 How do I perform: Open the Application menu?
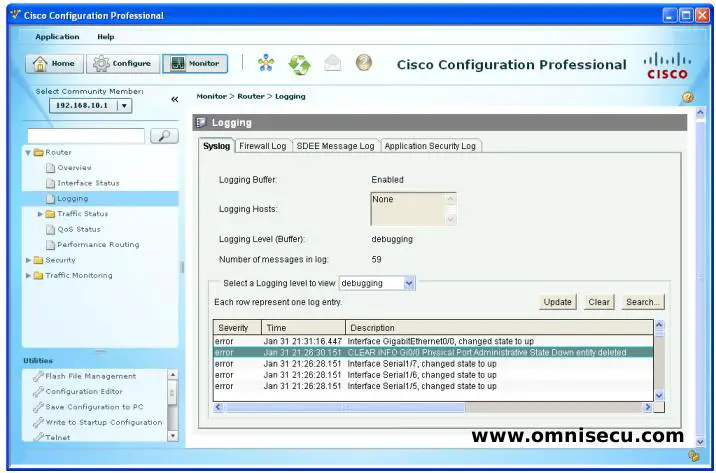click(57, 37)
